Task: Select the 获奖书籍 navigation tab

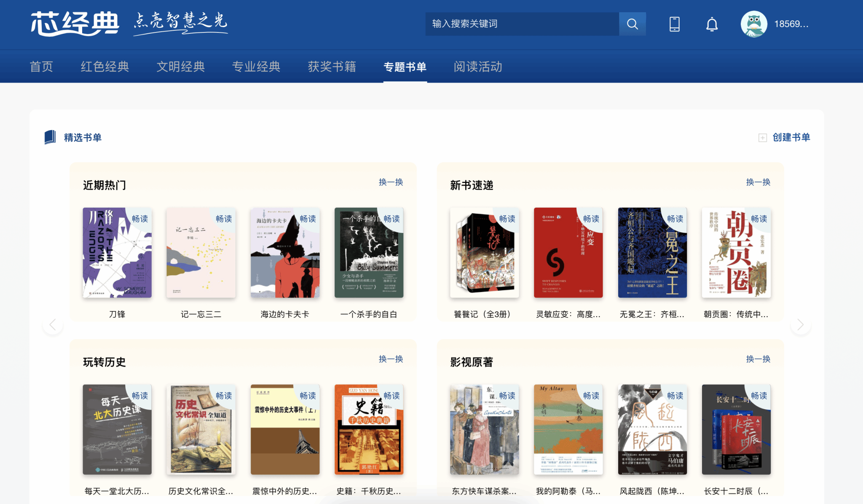Action: (332, 67)
